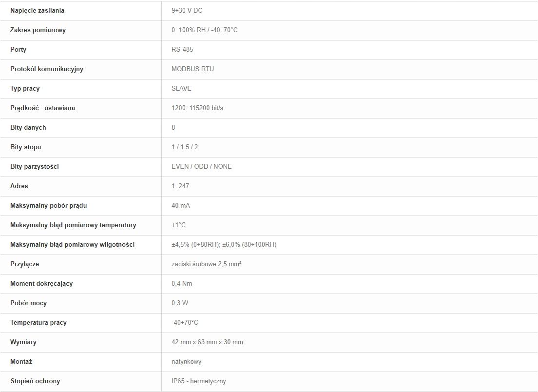Click the 'Moment dokręcający' label
The width and height of the screenshot is (538, 392).
click(41, 284)
